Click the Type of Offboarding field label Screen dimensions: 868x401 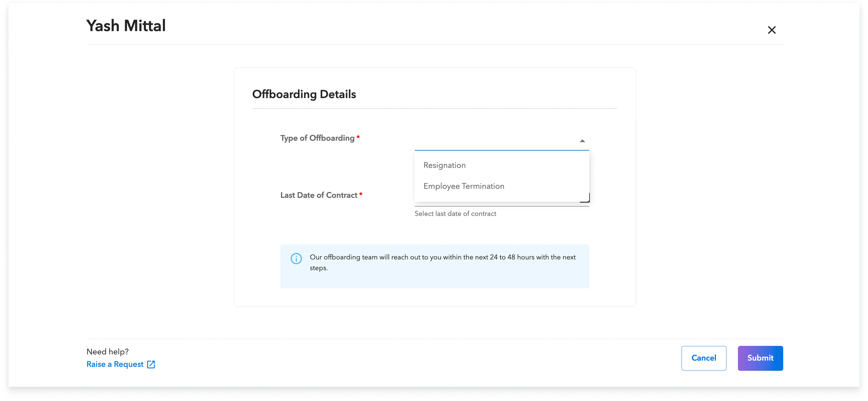coord(317,138)
